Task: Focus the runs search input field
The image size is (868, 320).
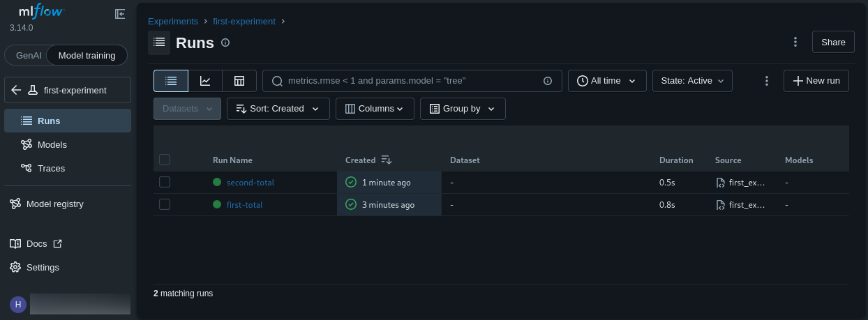Action: click(412, 81)
